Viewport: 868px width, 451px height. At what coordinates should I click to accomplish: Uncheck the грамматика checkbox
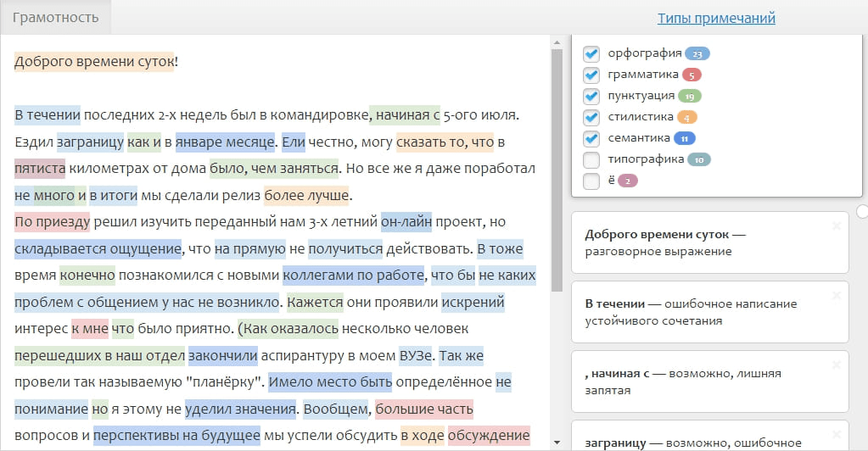(x=591, y=75)
